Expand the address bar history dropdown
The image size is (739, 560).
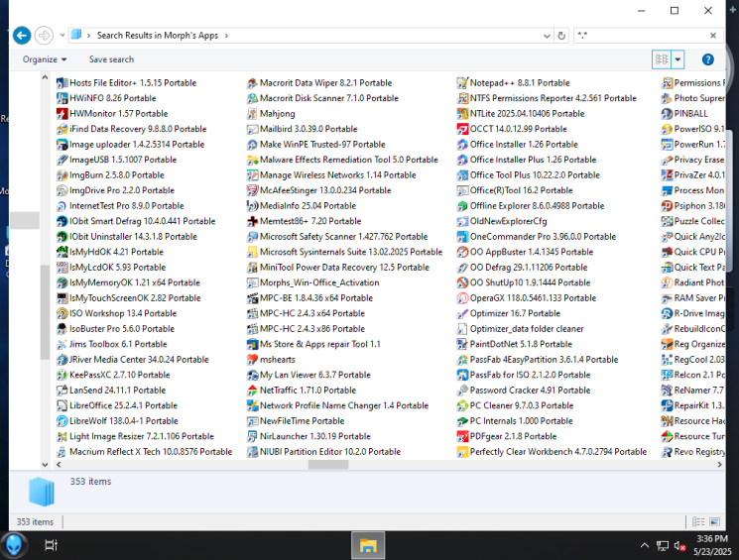click(547, 36)
